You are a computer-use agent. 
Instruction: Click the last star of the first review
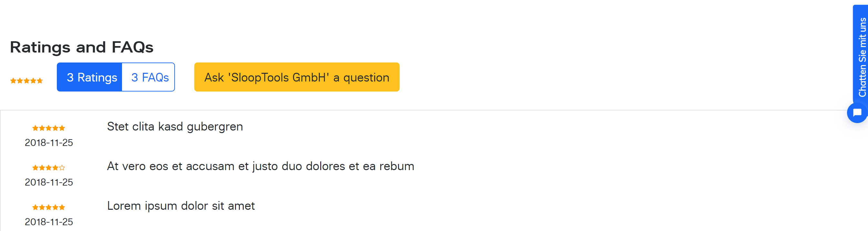click(x=62, y=128)
